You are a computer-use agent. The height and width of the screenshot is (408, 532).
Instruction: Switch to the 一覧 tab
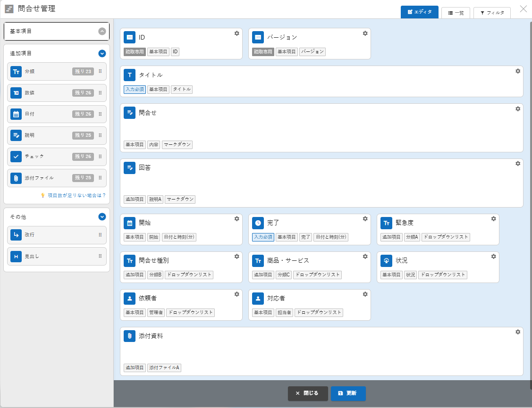click(456, 13)
